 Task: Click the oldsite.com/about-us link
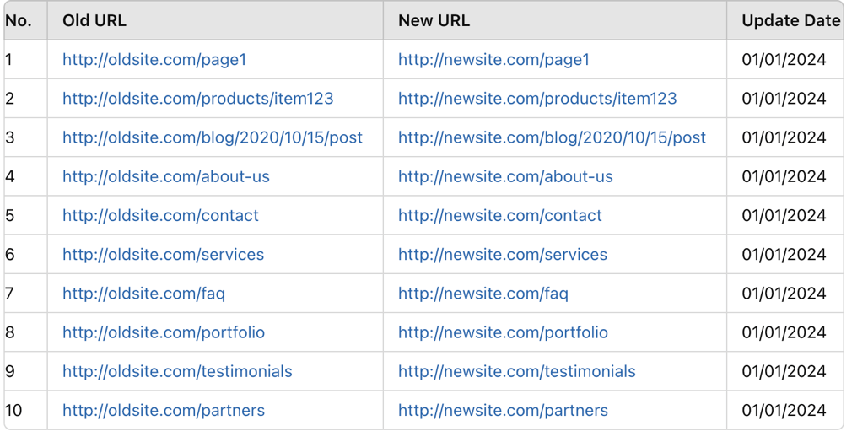coord(166,176)
